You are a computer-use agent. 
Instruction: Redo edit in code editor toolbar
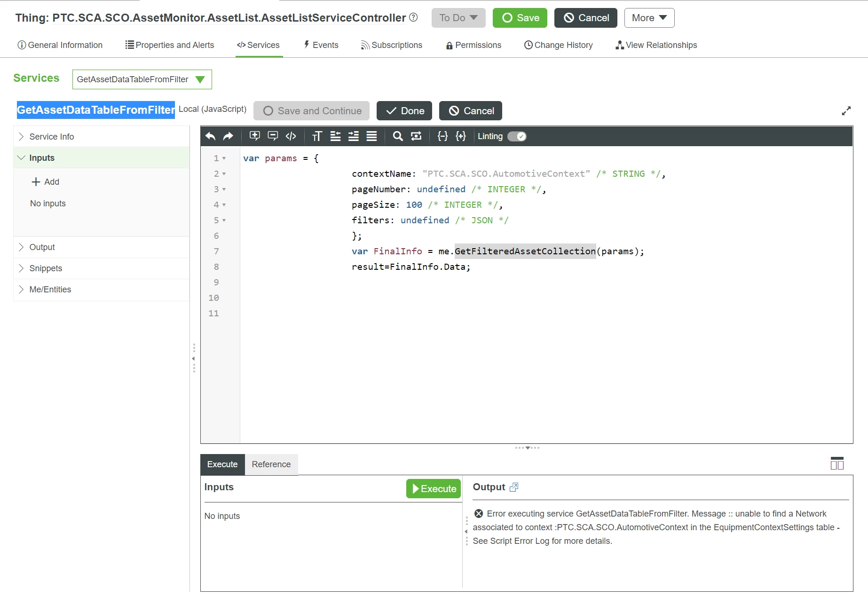tap(228, 136)
